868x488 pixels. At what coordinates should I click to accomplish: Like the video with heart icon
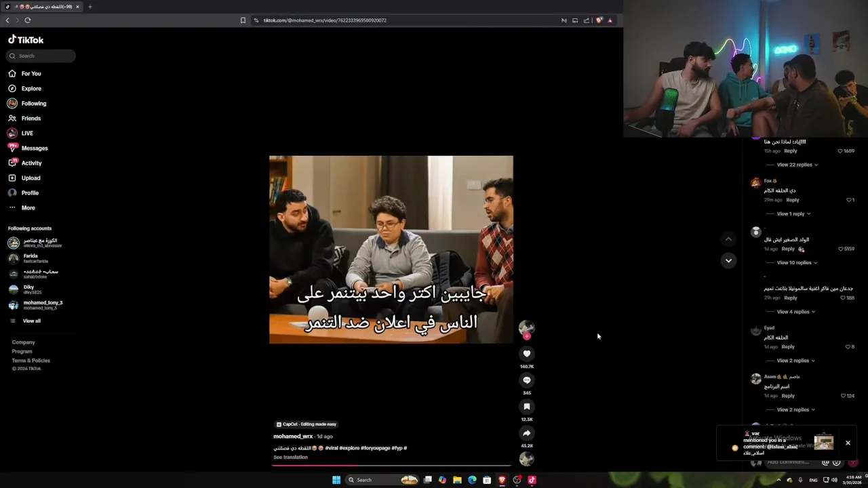(x=527, y=353)
